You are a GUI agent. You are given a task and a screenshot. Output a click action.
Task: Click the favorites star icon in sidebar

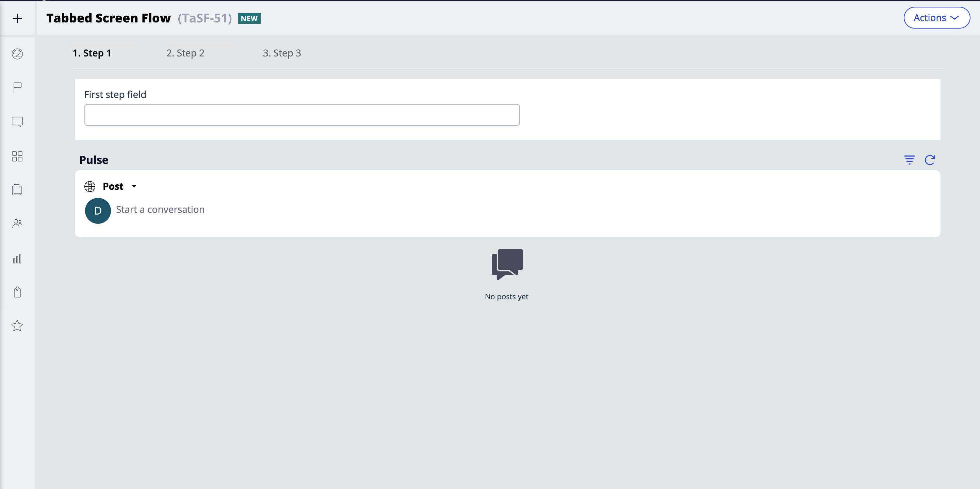pos(17,325)
